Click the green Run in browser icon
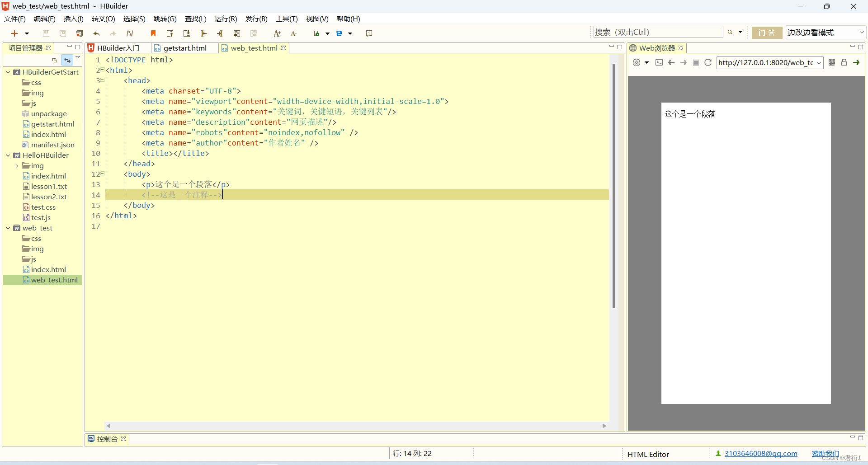Image resolution: width=868 pixels, height=465 pixels. point(316,33)
